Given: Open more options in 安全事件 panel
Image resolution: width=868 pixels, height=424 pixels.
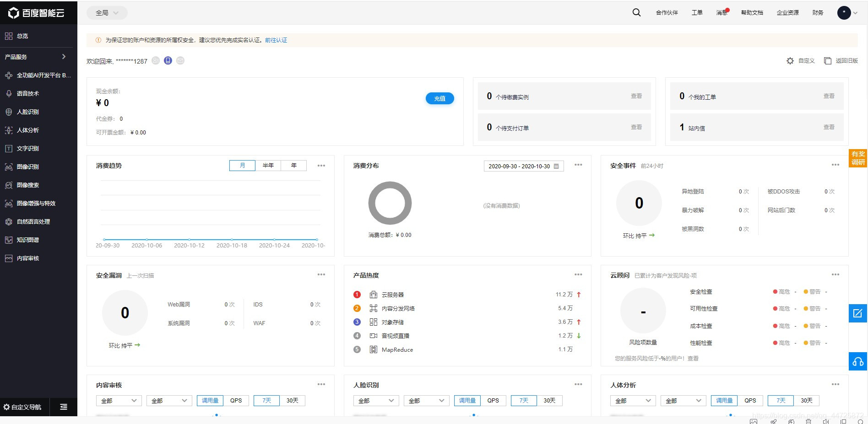Looking at the screenshot, I should pos(835,165).
